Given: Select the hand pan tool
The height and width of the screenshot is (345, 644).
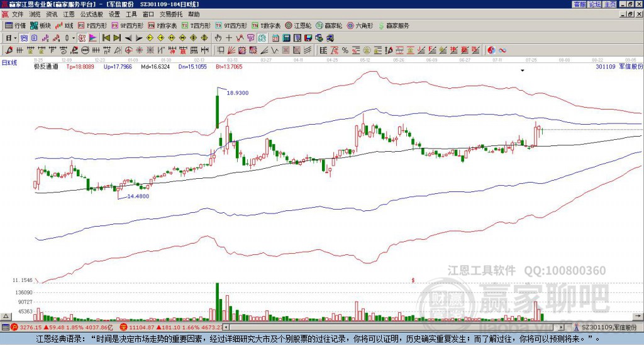Looking at the screenshot, I should click(x=218, y=38).
